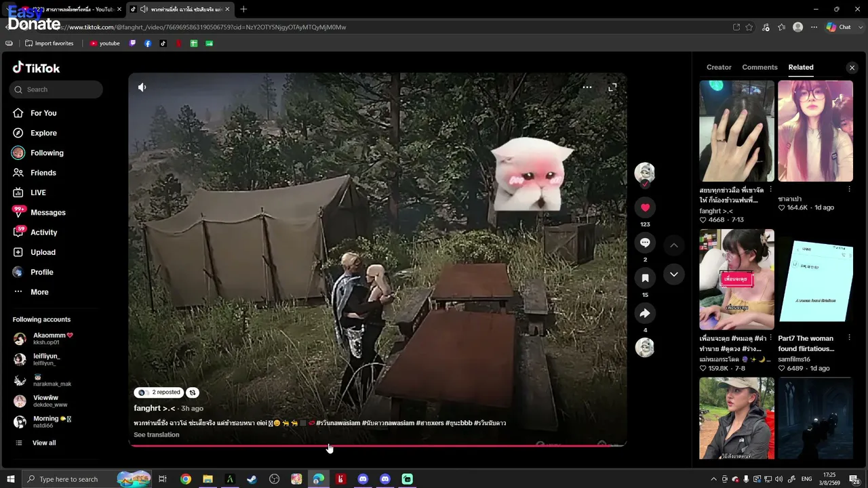Click the TikTok search box

coord(56,89)
